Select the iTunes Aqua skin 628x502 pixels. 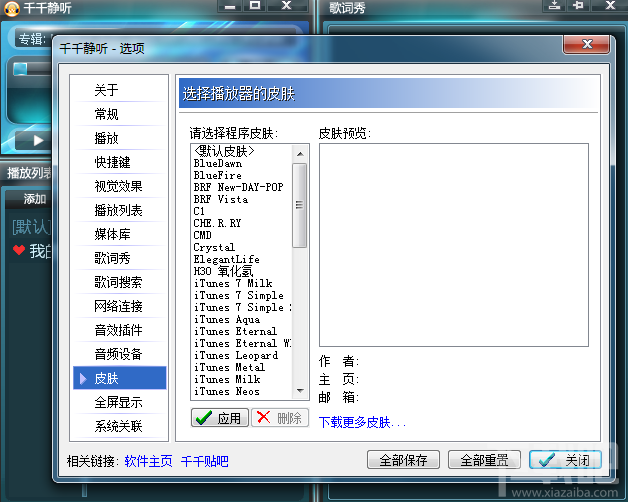pos(242,319)
